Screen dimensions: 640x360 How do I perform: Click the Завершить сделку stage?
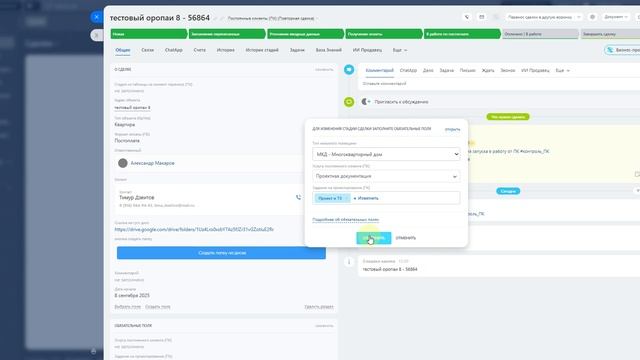(610, 34)
